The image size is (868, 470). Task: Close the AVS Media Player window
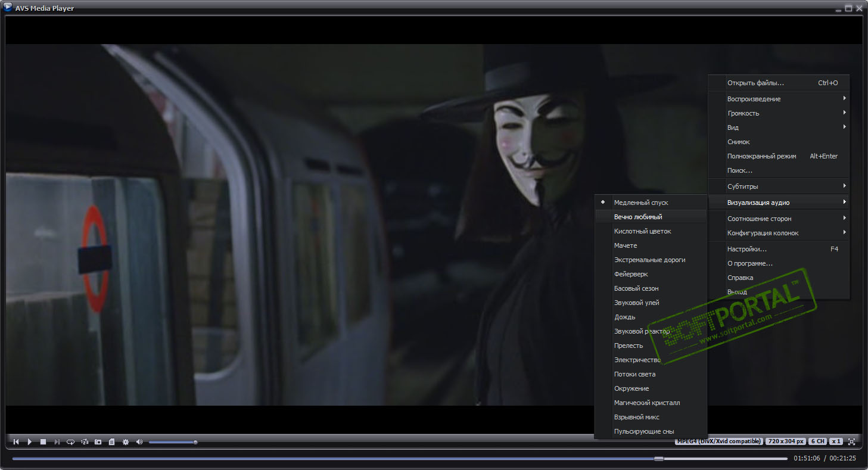(x=859, y=8)
